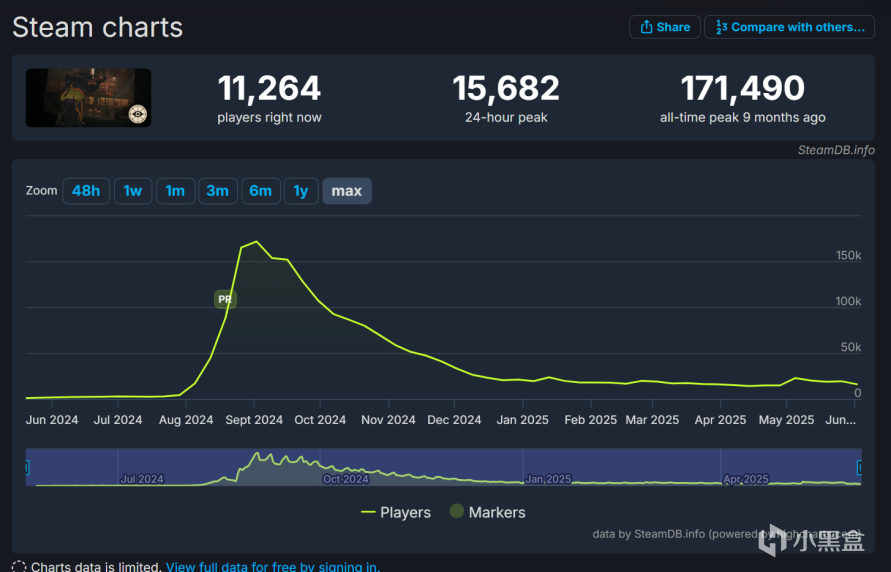Open 'View full data for free' link

[273, 566]
